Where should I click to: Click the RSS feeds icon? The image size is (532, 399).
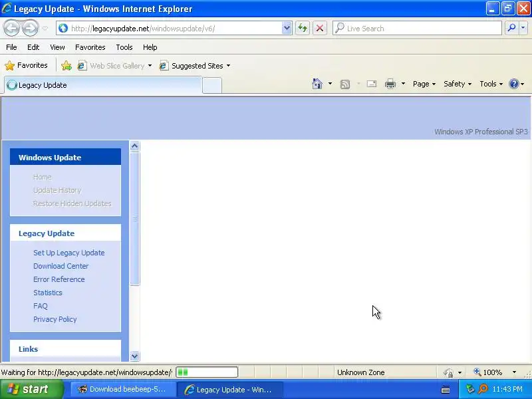345,84
